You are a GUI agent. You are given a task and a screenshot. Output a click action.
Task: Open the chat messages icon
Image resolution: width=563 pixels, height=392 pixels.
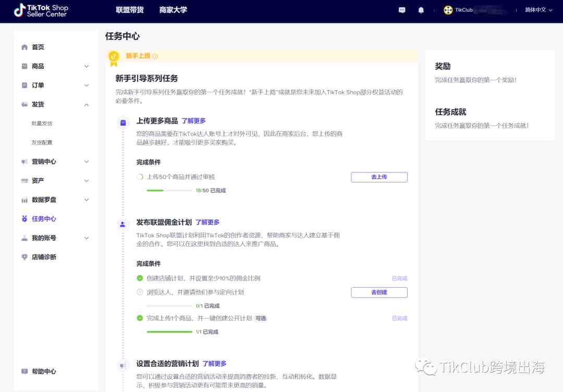402,10
